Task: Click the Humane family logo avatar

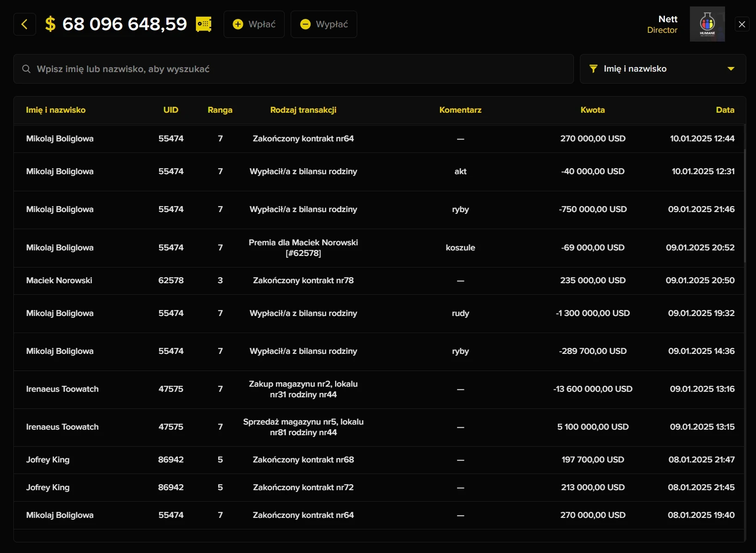Action: click(707, 24)
